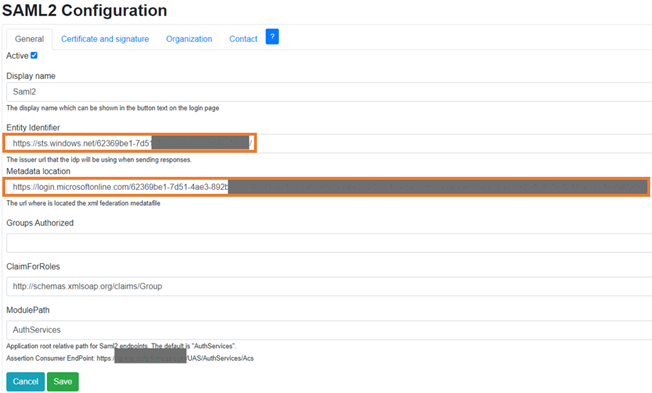Select the 'ModulePath' label

click(x=28, y=310)
